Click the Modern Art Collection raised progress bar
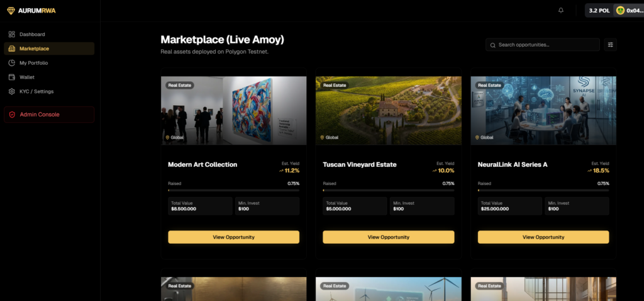The height and width of the screenshot is (301, 644). click(x=234, y=190)
